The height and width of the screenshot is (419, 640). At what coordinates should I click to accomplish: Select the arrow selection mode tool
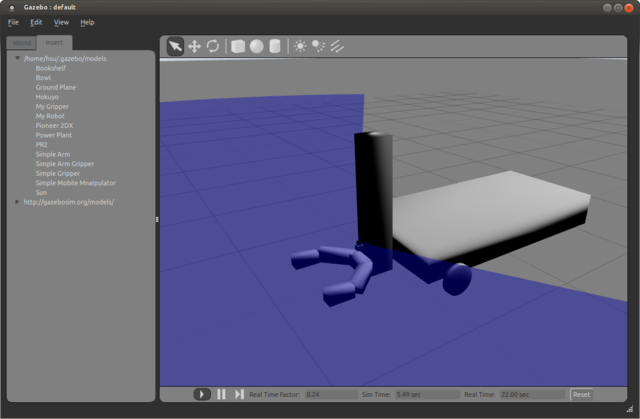coord(175,46)
